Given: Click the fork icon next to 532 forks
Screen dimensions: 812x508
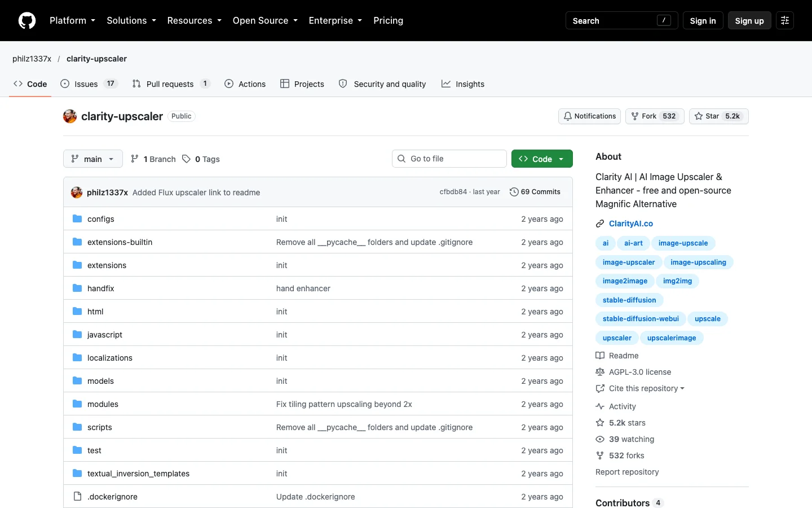Looking at the screenshot, I should 600,456.
